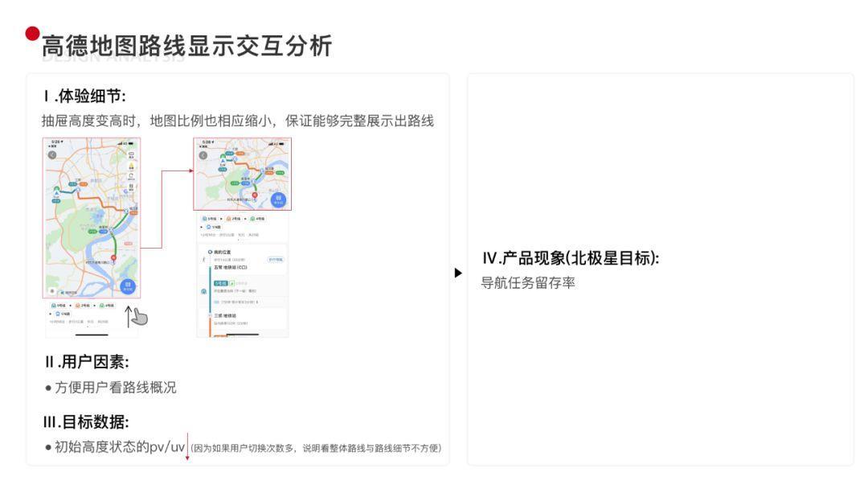Tap the metro train icon beside 5号线 segment
Viewport: 868px width, 489px height.
(203, 291)
